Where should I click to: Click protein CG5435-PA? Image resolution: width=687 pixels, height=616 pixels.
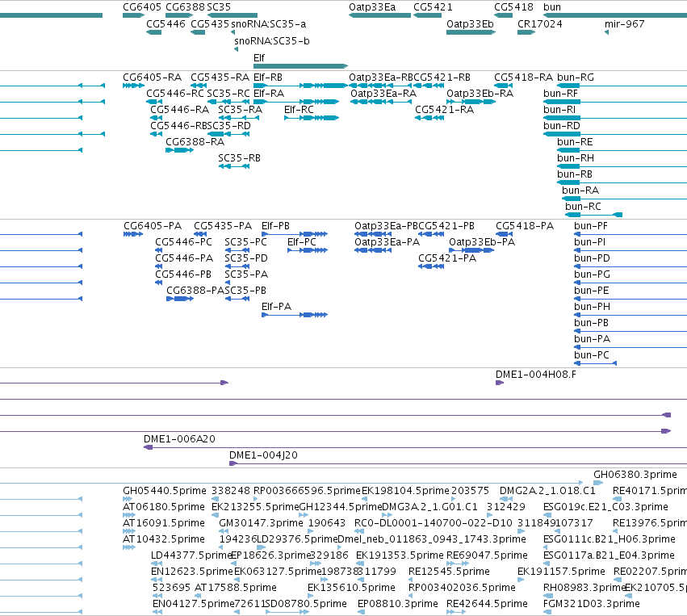[200, 234]
